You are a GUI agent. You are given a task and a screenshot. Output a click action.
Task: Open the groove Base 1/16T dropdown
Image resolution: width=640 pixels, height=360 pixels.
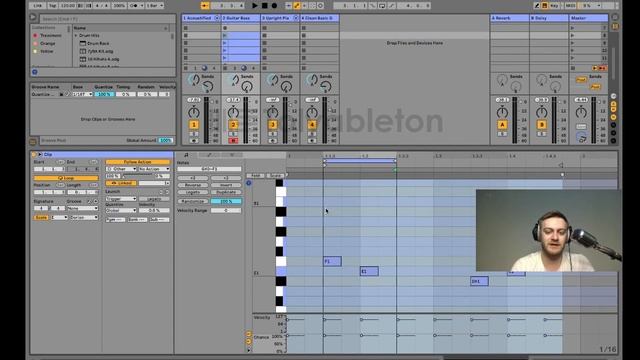82,94
